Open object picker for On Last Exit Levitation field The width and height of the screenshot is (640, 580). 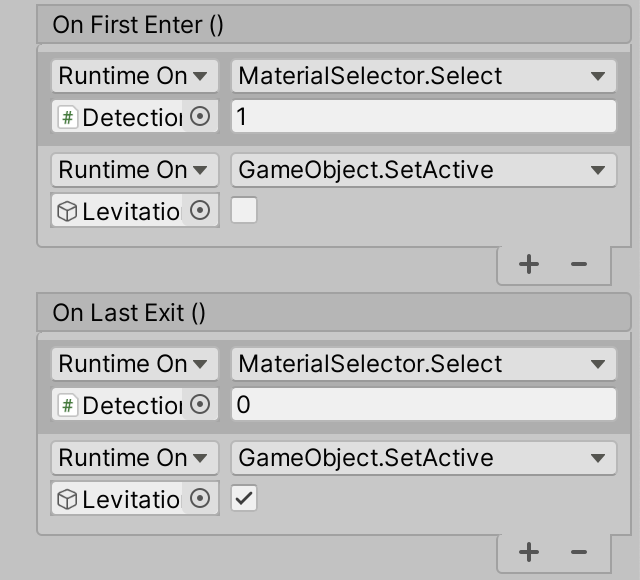(201, 499)
